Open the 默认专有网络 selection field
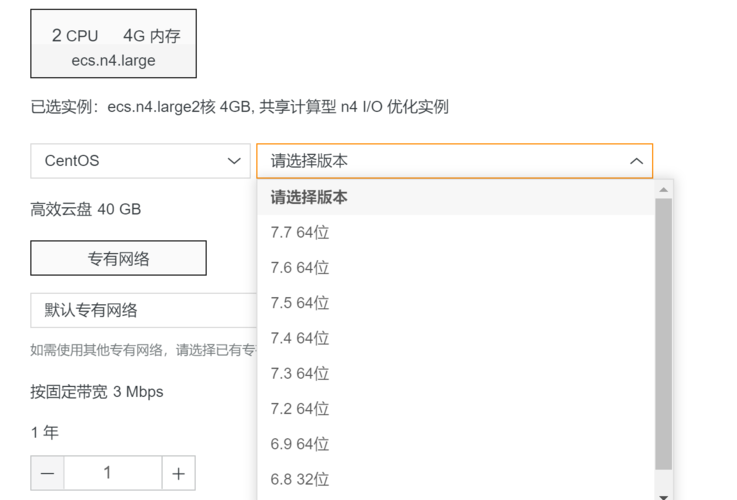This screenshot has height=500, width=737. [144, 310]
